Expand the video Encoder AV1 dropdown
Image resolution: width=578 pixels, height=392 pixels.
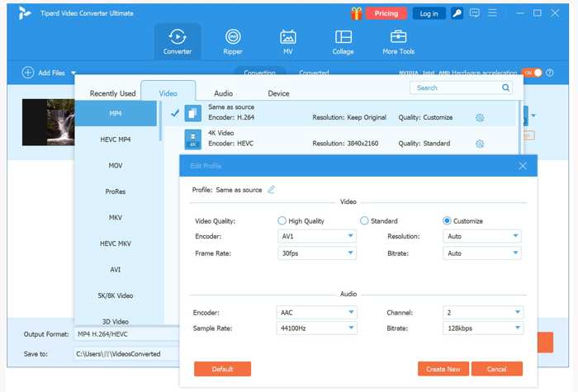click(x=317, y=236)
